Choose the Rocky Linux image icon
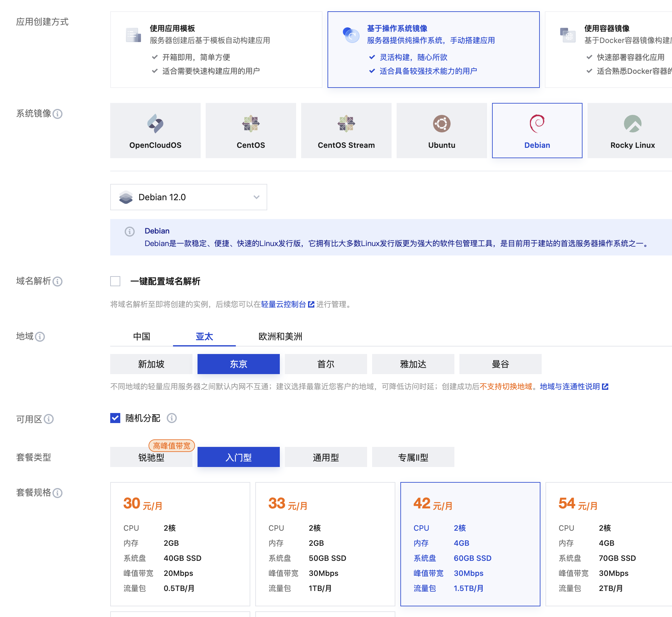The height and width of the screenshot is (617, 672). (x=632, y=124)
